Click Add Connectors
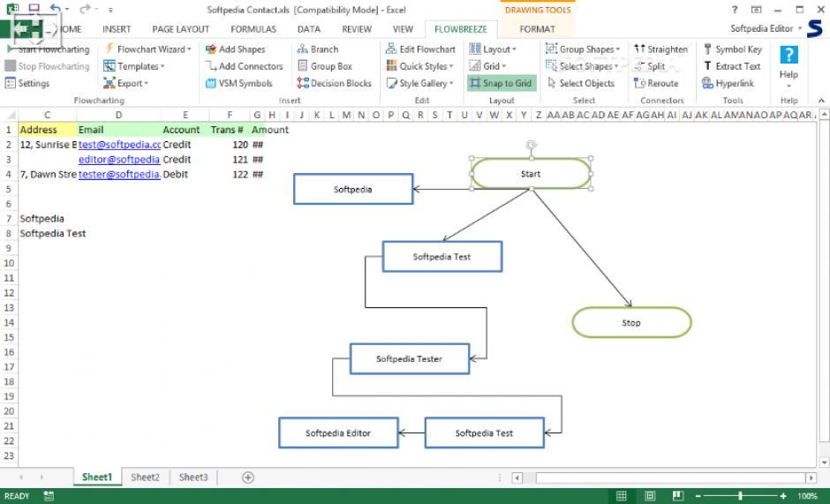This screenshot has width=830, height=504. (x=244, y=66)
